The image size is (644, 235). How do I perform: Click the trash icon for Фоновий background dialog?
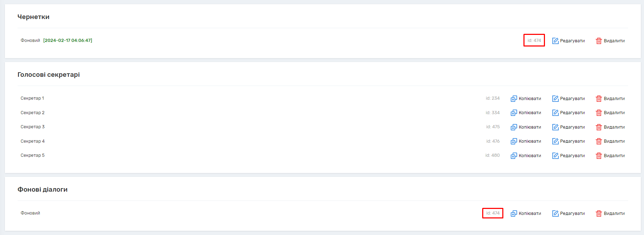[599, 214]
